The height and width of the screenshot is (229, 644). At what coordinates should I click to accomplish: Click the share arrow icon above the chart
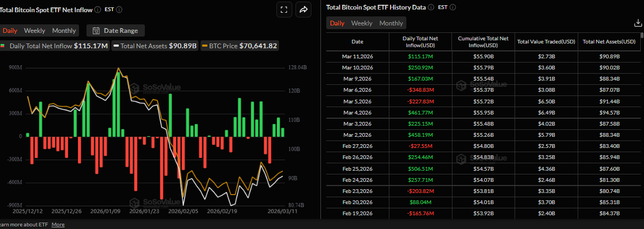tap(303, 10)
